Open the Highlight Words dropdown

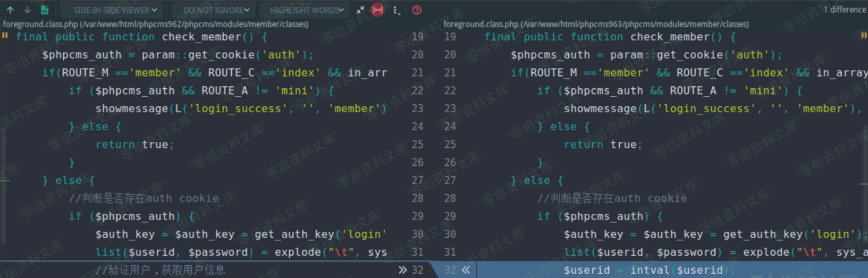coord(306,10)
